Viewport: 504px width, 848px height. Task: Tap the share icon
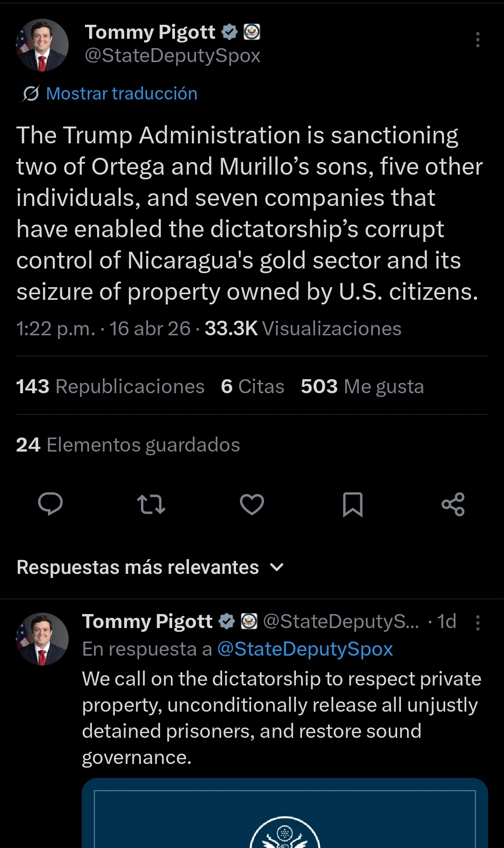453,504
